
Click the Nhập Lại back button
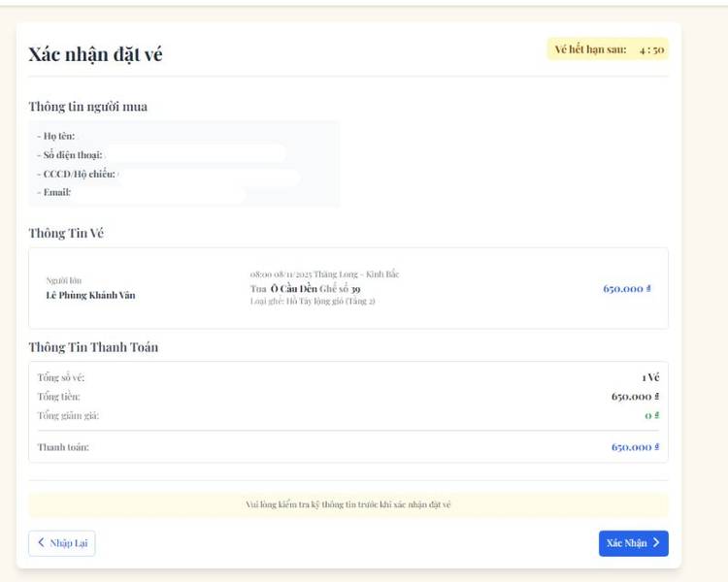(62, 543)
